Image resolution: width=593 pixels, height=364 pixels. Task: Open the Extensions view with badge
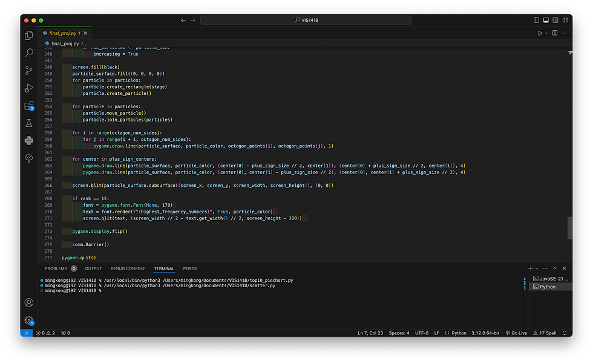click(28, 106)
